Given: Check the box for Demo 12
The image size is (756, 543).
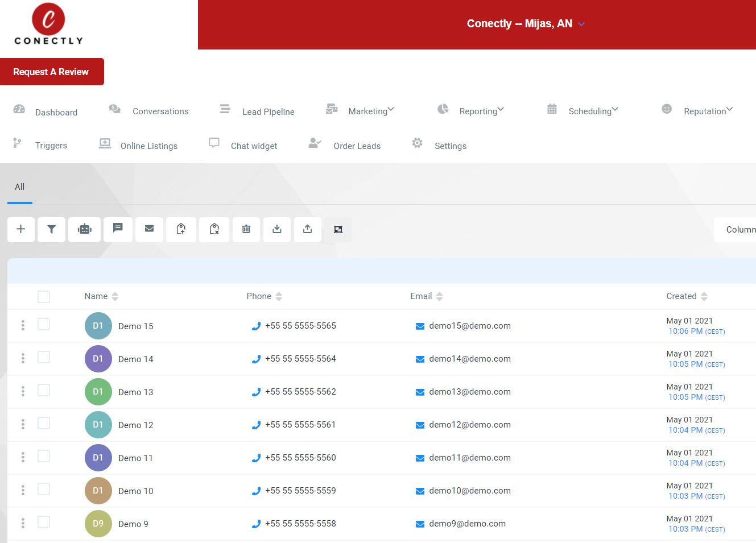Looking at the screenshot, I should (x=44, y=423).
